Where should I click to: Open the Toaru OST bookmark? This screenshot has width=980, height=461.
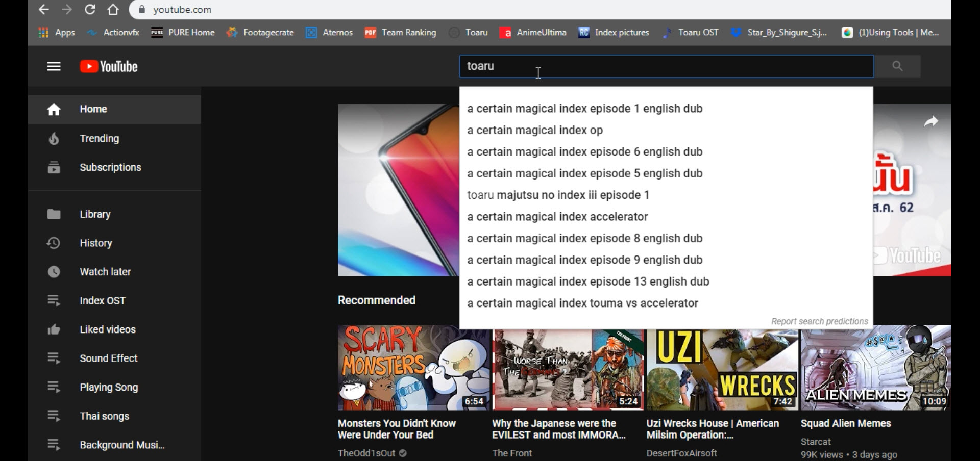click(x=690, y=32)
